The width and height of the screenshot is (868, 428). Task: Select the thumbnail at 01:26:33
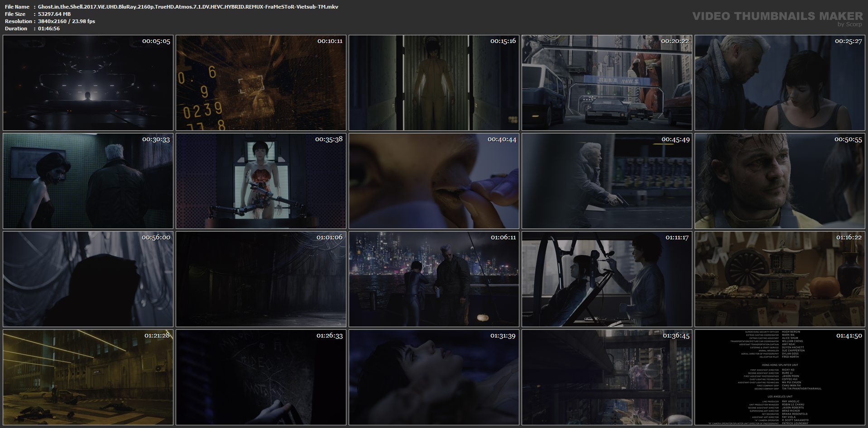[x=261, y=377]
